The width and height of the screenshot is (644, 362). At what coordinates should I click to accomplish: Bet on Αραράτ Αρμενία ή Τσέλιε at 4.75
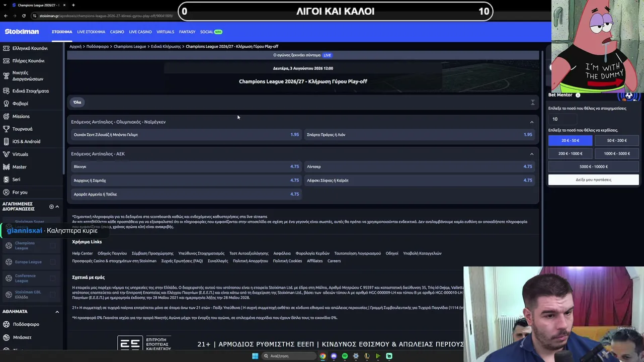(186, 194)
